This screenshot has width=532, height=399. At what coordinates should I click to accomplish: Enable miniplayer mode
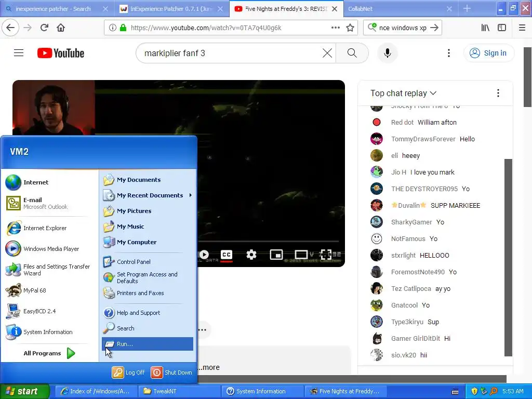point(276,255)
